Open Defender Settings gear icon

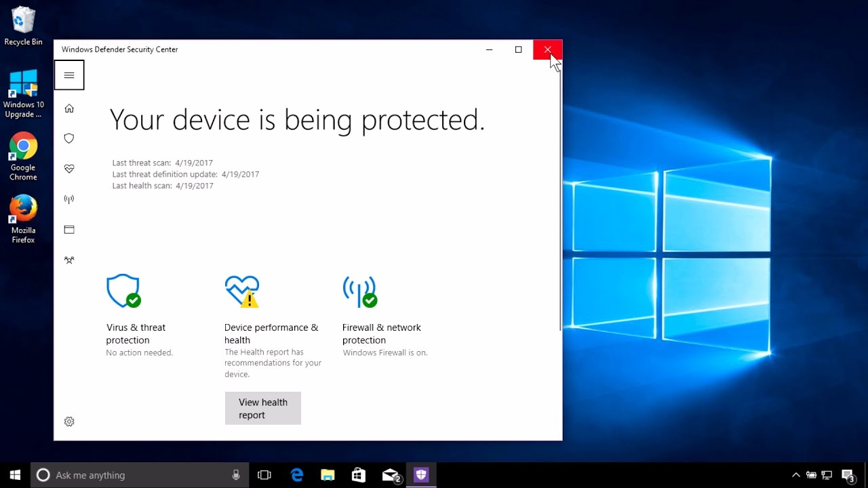[68, 421]
